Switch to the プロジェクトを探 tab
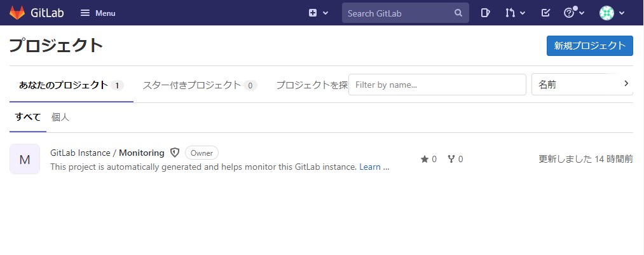 pyautogui.click(x=312, y=85)
